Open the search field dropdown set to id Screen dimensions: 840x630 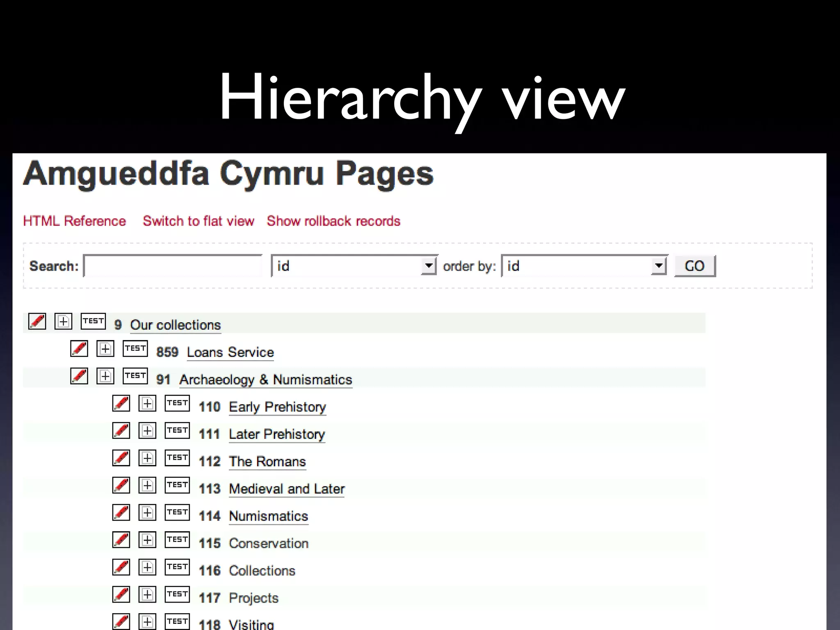pyautogui.click(x=354, y=266)
